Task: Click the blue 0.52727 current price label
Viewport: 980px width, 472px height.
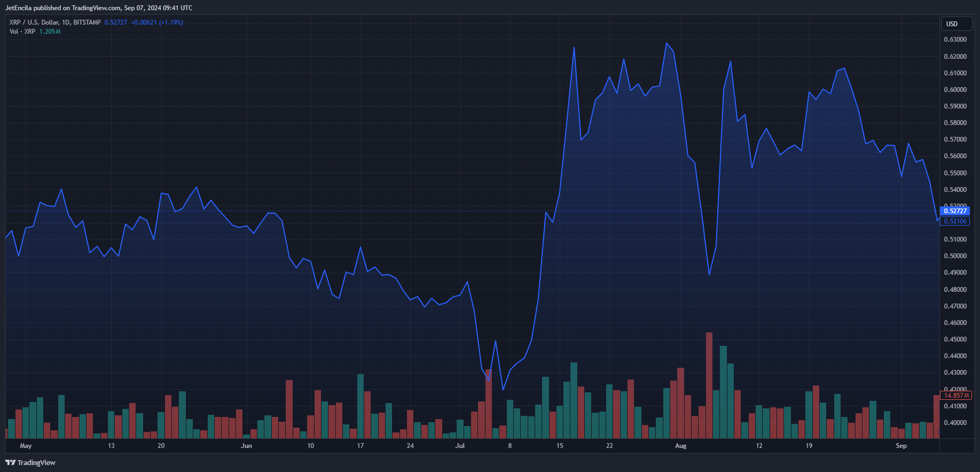Action: click(x=955, y=211)
